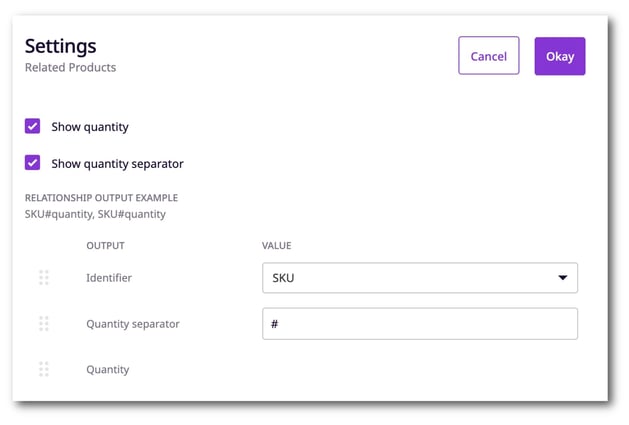Select the Quantity separator output row label
Viewport: 629px width, 425px height.
point(133,324)
